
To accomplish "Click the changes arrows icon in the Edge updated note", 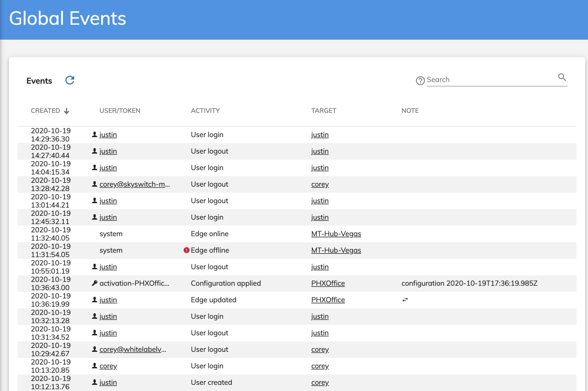I will tap(405, 300).
